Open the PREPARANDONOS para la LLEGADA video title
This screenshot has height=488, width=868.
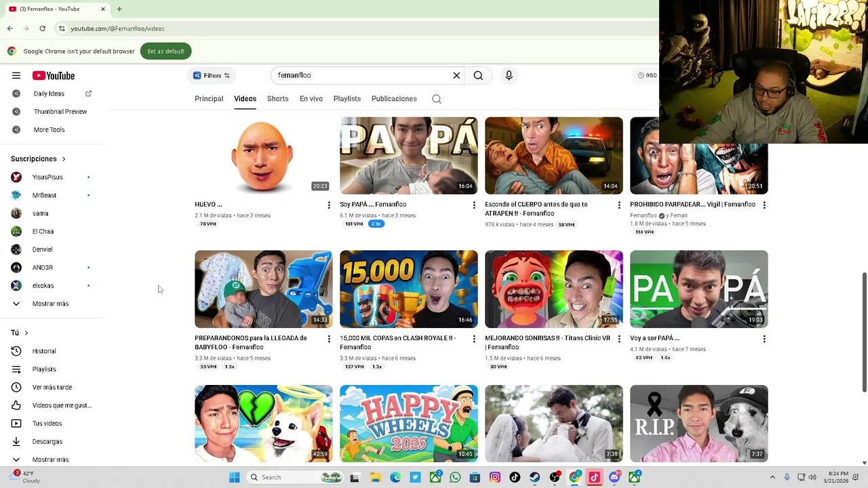(x=250, y=342)
